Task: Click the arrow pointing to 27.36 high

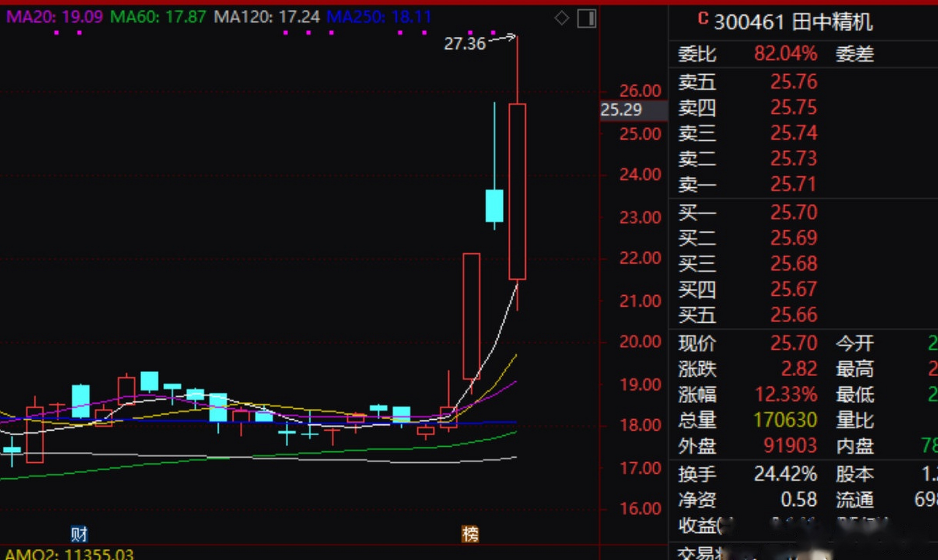Action: coord(502,38)
